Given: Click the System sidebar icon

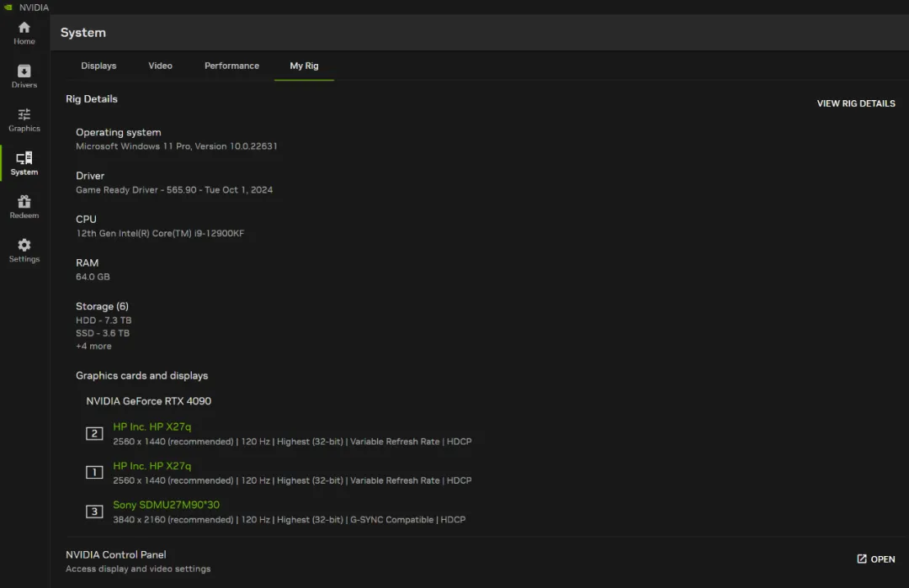Looking at the screenshot, I should click(x=24, y=158).
